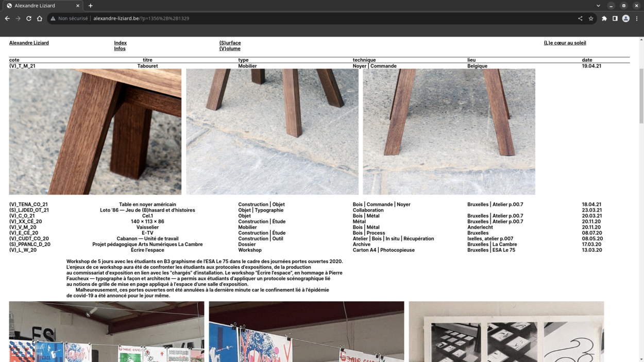Bookmark this page with the star icon
This screenshot has height=362, width=644.
[591, 19]
